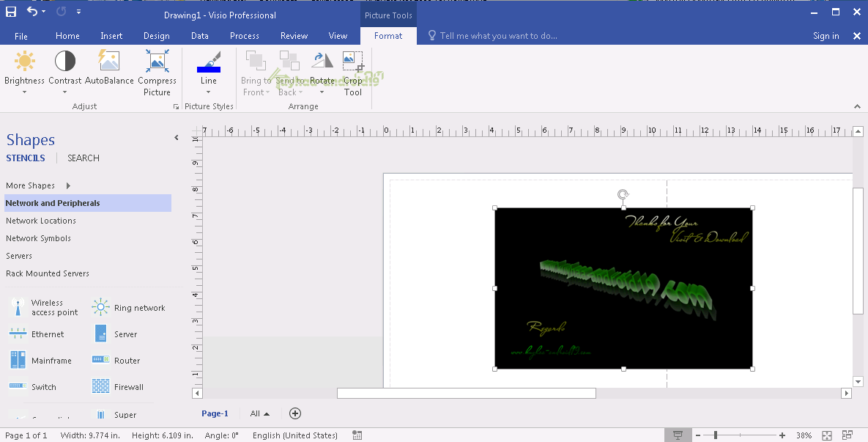Click the vertical scrollbar up arrow
The height and width of the screenshot is (442, 868).
[x=858, y=132]
